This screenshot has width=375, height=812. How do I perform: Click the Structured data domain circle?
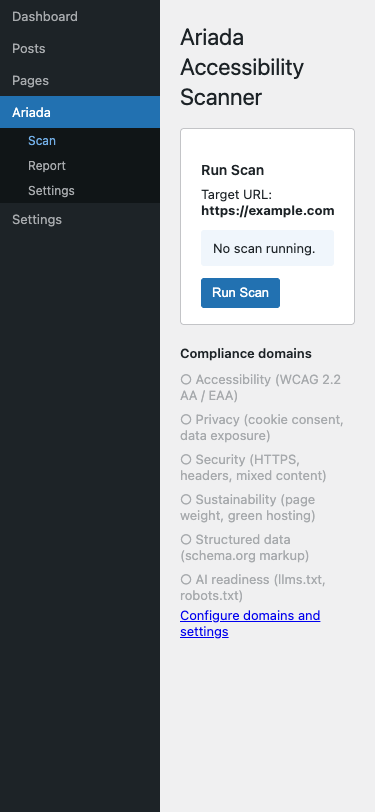tap(186, 539)
